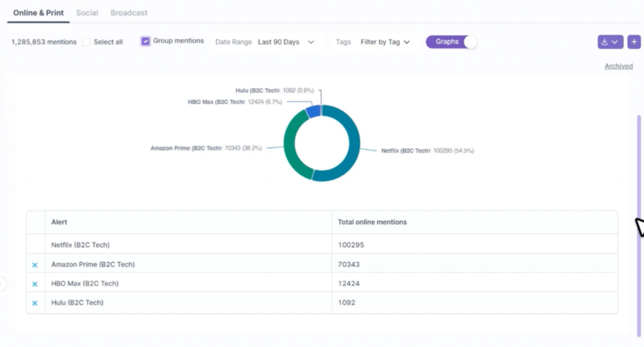Select the Amazon Prime (B2C Tech) row name

[93, 265]
